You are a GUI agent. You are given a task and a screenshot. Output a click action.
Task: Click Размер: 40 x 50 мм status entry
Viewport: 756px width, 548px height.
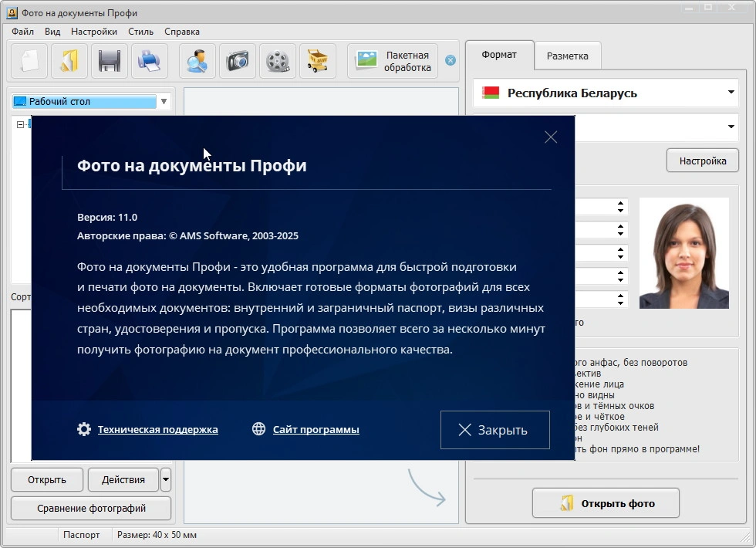coord(157,534)
